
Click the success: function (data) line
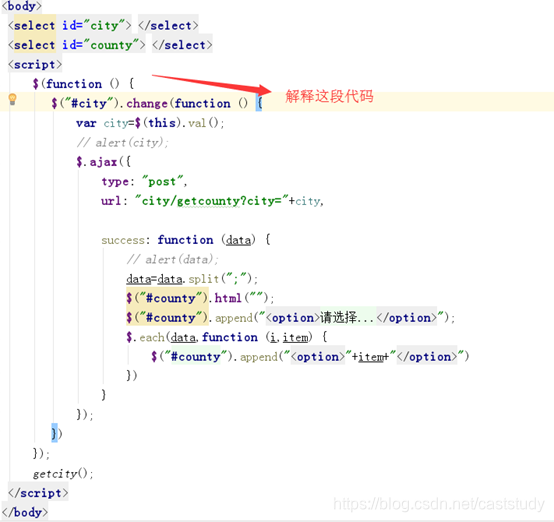pyautogui.click(x=186, y=240)
